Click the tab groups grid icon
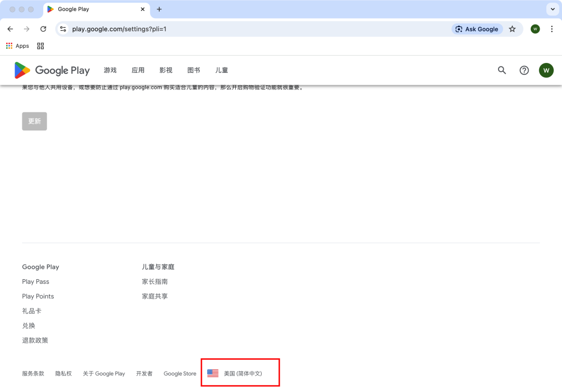The width and height of the screenshot is (562, 392). [41, 46]
